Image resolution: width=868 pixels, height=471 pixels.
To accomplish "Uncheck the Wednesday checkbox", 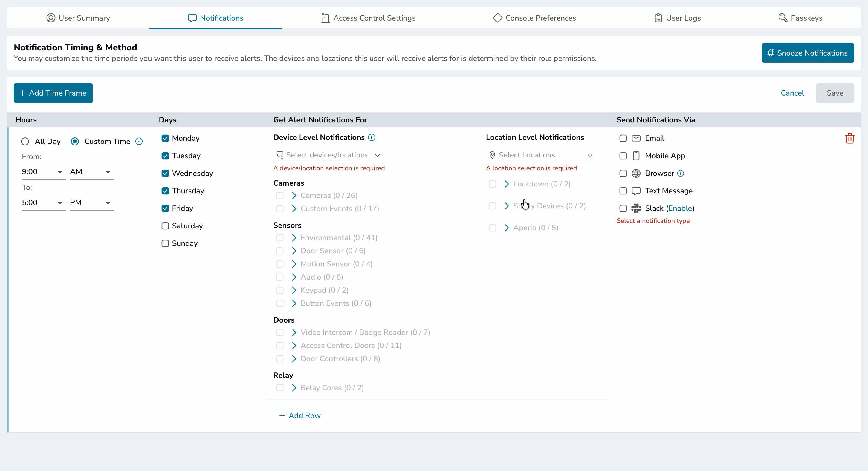I will [x=165, y=173].
